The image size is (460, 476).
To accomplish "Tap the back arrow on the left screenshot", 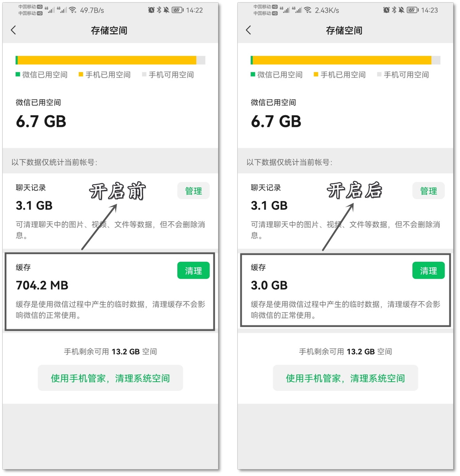I will click(14, 30).
